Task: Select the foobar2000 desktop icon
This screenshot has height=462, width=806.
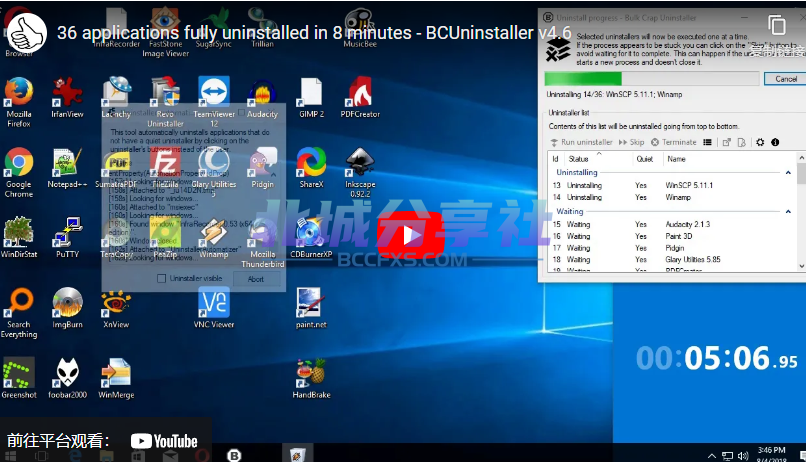Action: (x=67, y=378)
